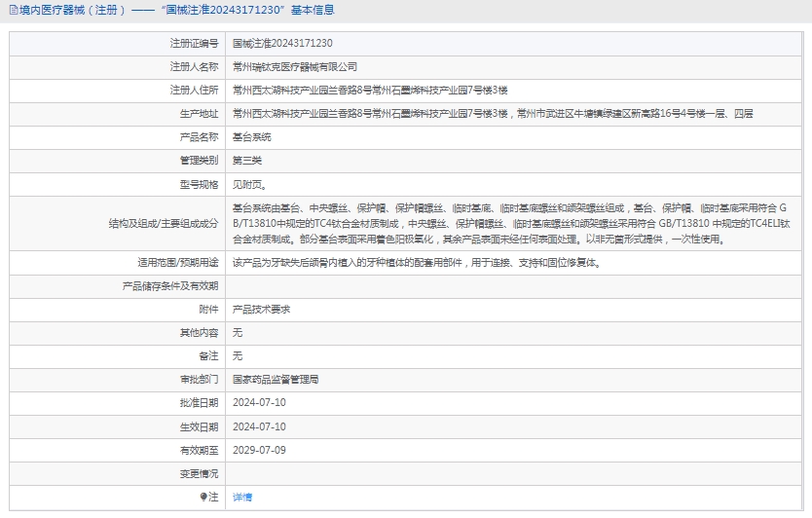Image resolution: width=812 pixels, height=518 pixels.
Task: Click the 产品储存条件及有效期 row label
Action: coord(169,286)
